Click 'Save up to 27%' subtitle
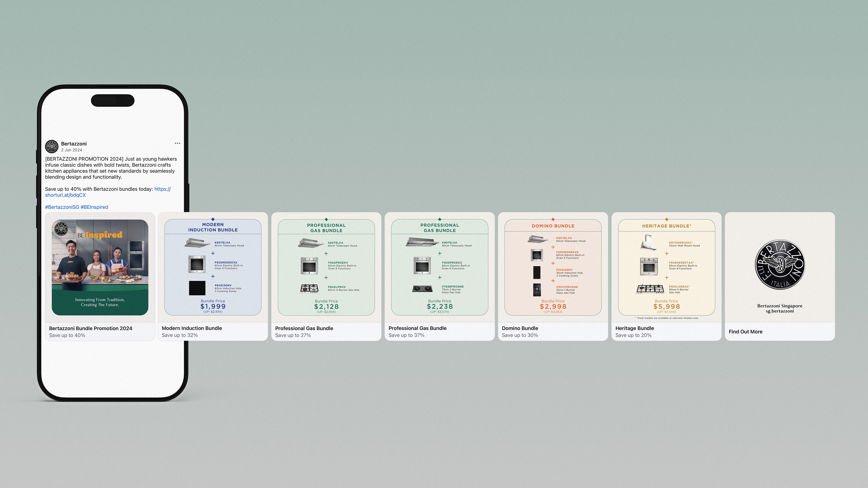 click(293, 335)
